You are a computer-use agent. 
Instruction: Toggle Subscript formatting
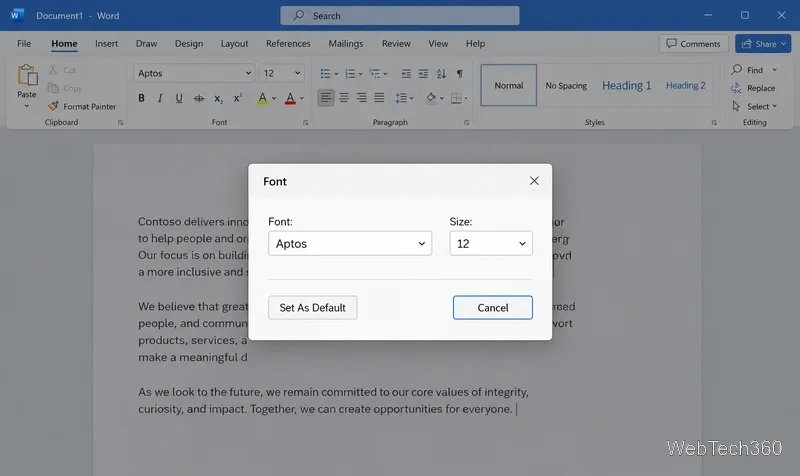(x=218, y=98)
